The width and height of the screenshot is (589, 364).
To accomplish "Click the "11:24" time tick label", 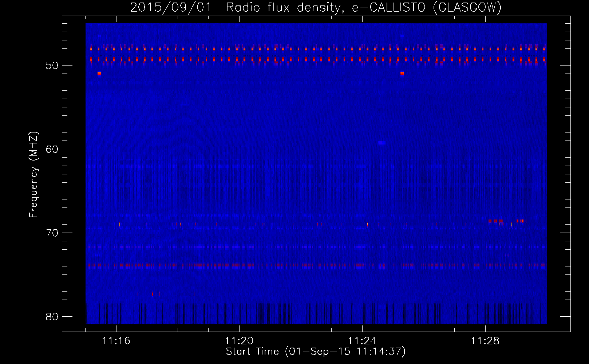I will coord(362,341).
